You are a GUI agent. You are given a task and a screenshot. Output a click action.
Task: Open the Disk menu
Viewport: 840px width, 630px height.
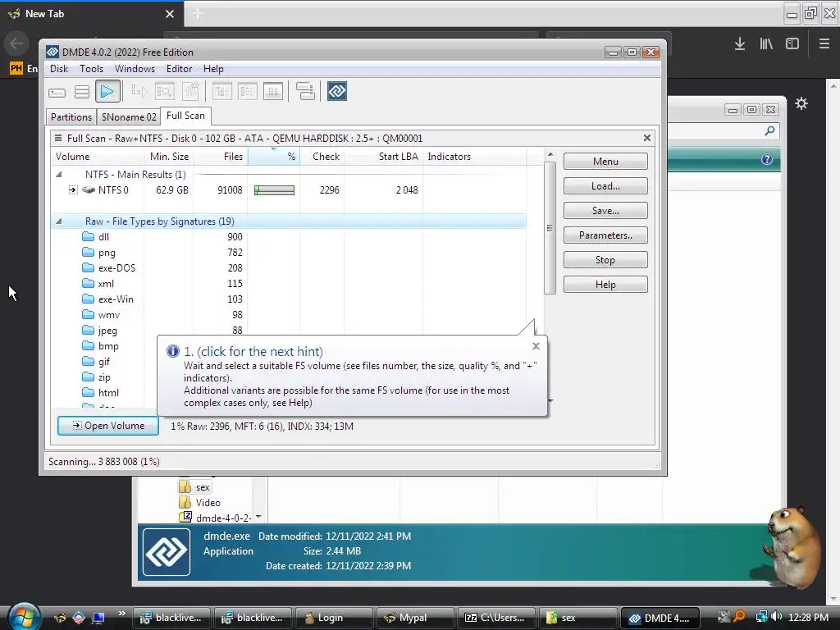coord(59,69)
